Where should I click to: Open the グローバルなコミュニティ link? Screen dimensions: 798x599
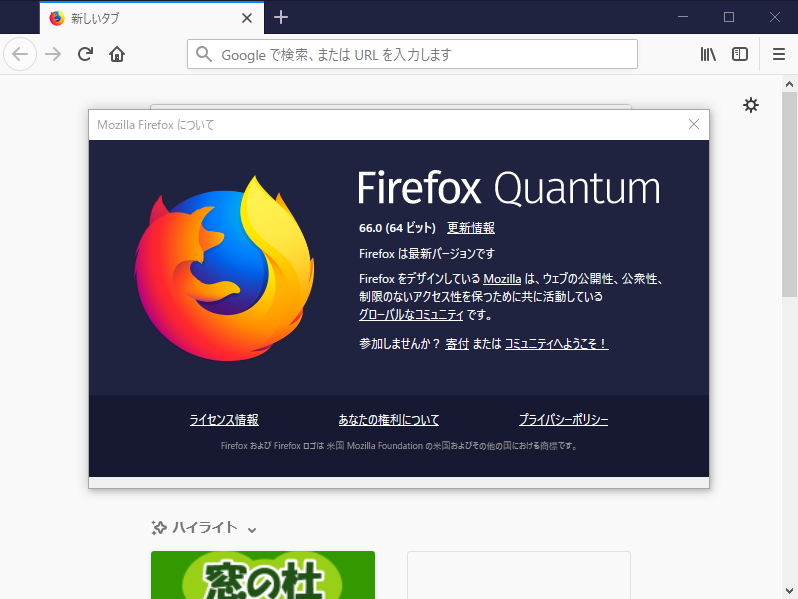411,315
